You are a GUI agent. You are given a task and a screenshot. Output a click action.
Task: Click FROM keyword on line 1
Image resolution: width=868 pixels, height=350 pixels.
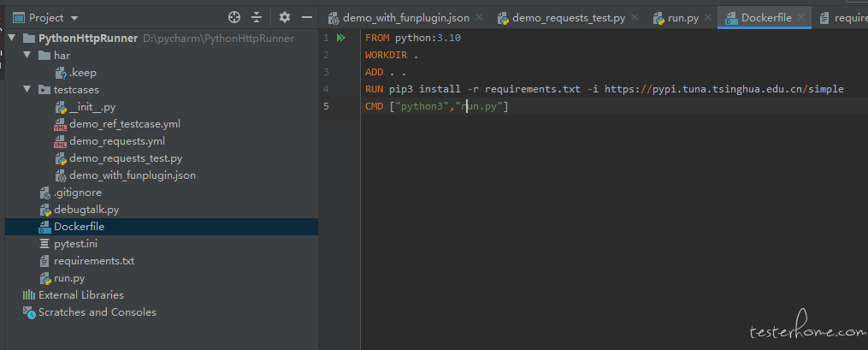(x=377, y=39)
